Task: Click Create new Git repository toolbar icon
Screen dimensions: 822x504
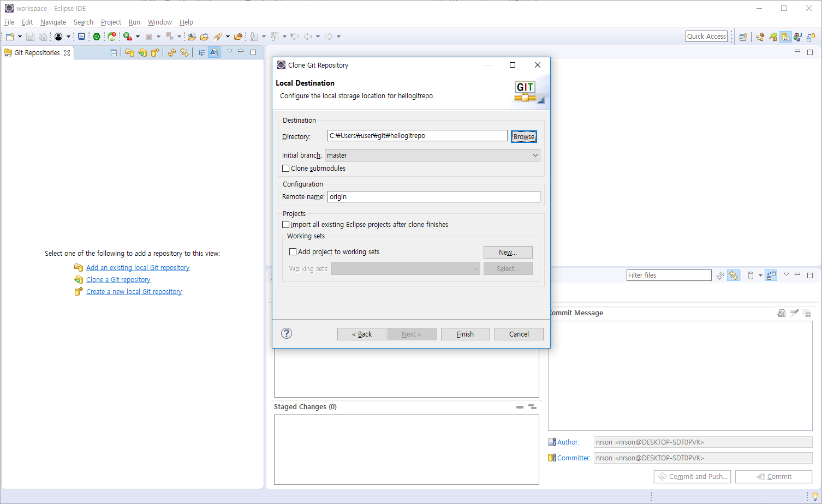Action: tap(156, 52)
